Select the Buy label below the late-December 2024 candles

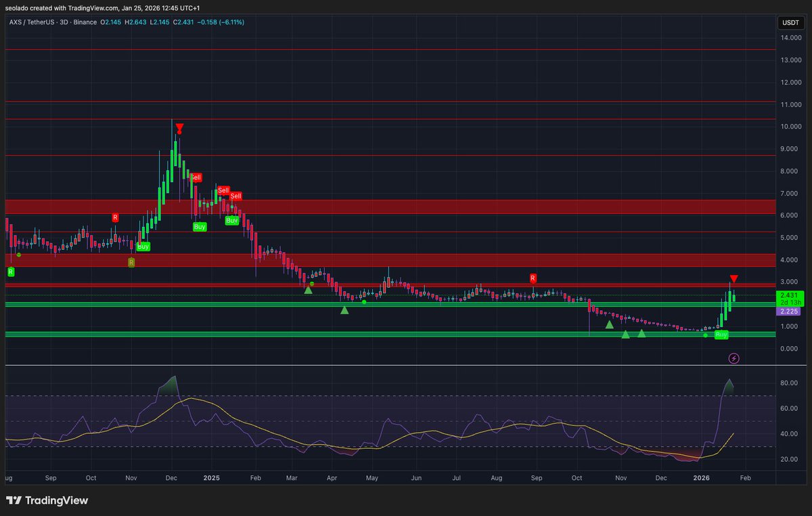[200, 227]
